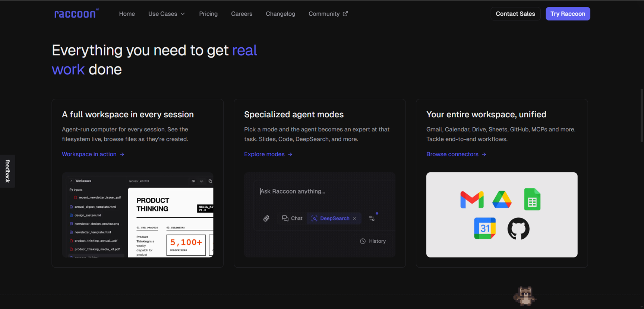The height and width of the screenshot is (309, 644).
Task: Click the page vertical scrollbar
Action: click(642, 115)
